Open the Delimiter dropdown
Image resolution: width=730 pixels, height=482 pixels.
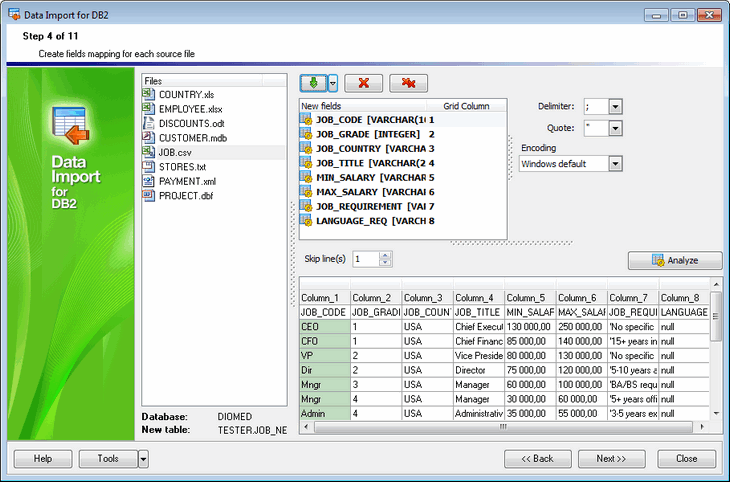click(615, 106)
